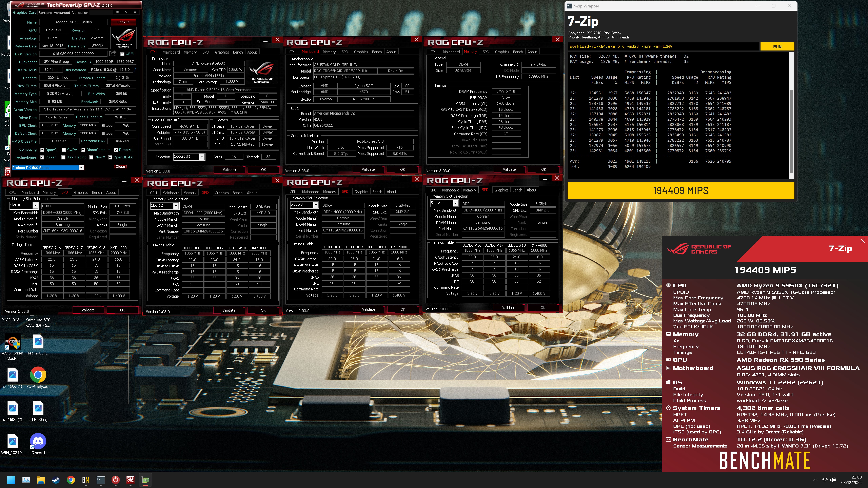Click the volume icon in system tray

coord(833,480)
